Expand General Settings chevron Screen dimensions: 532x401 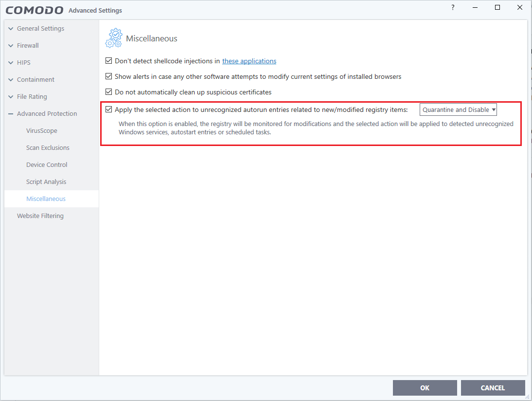pos(11,29)
